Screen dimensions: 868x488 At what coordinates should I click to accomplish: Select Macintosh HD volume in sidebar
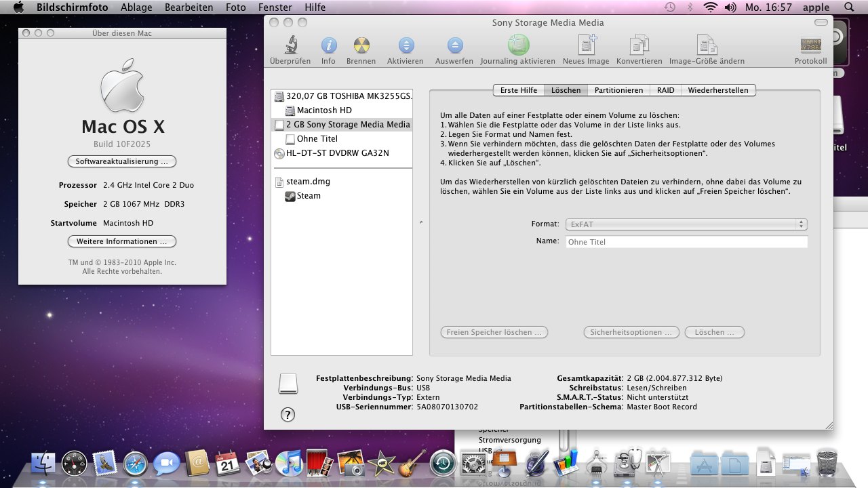coord(342,110)
